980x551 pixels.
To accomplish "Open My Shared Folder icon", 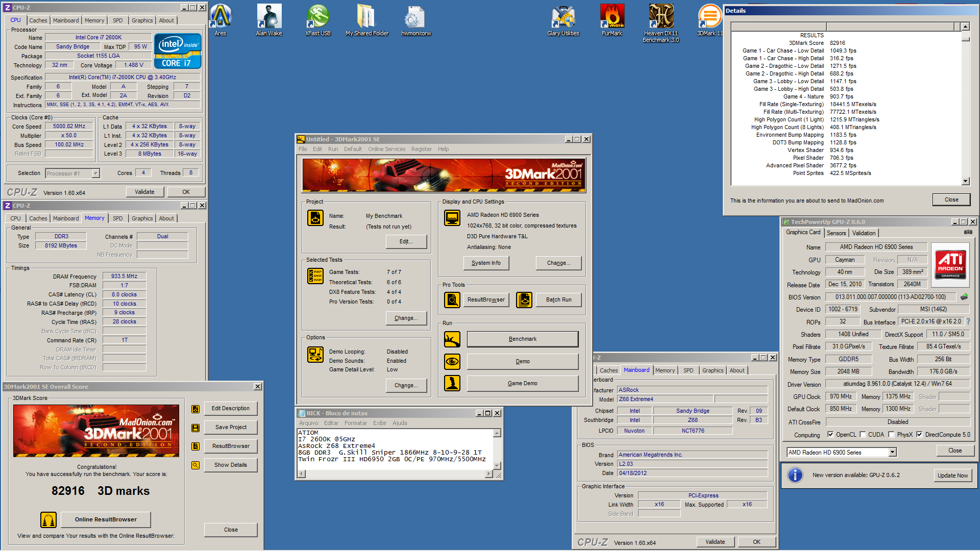I will 366,20.
